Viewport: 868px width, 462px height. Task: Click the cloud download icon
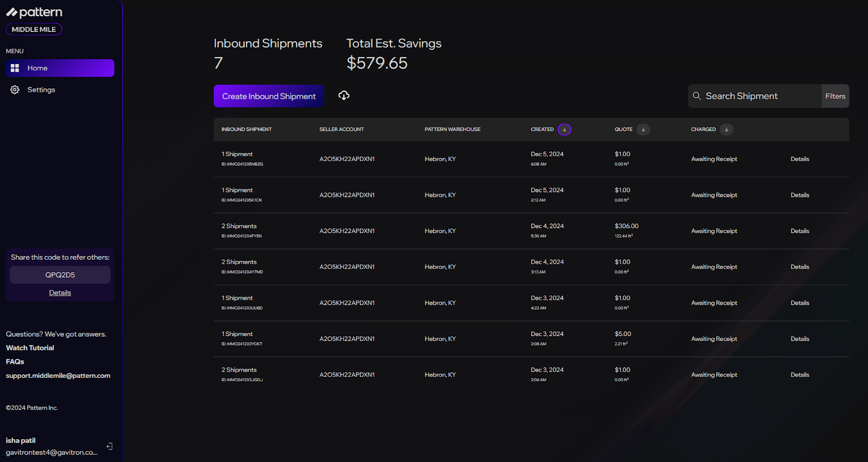344,95
